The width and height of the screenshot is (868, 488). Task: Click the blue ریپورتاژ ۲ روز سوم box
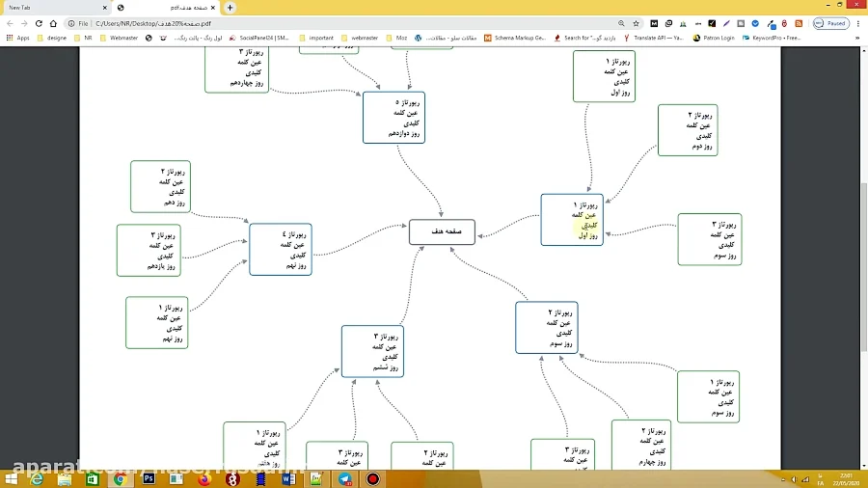547,328
